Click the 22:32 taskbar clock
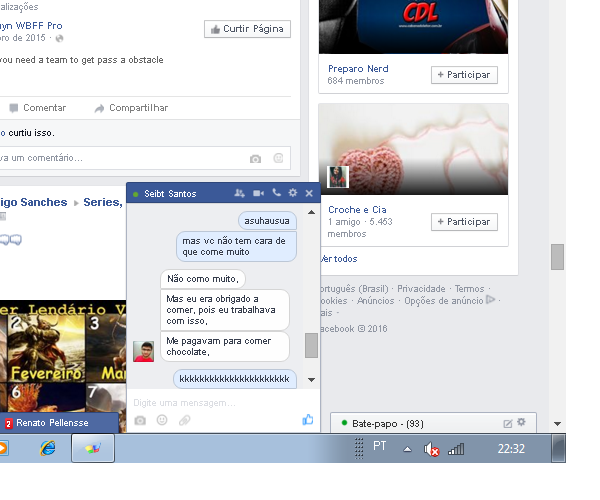 point(511,448)
